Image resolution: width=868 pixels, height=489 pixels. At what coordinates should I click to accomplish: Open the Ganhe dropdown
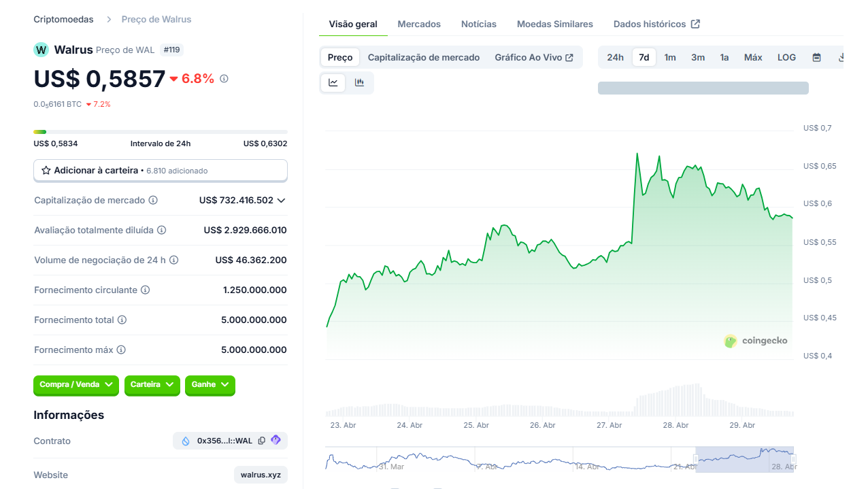[210, 385]
